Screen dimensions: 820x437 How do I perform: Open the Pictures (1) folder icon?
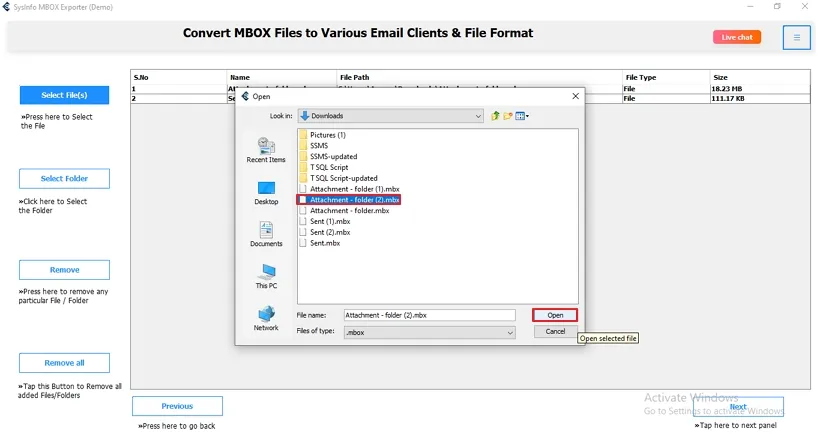303,135
